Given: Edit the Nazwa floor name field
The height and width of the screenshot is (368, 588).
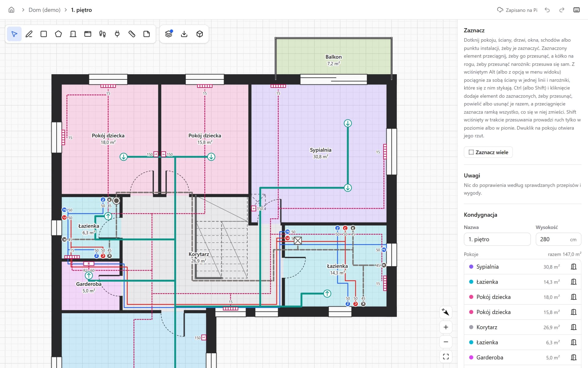Looking at the screenshot, I should coord(497,239).
